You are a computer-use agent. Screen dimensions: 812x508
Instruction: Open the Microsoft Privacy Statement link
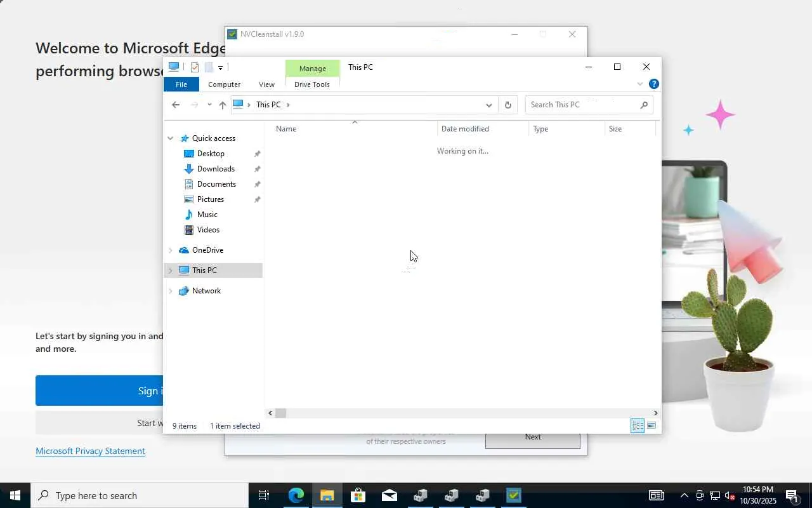pyautogui.click(x=90, y=451)
